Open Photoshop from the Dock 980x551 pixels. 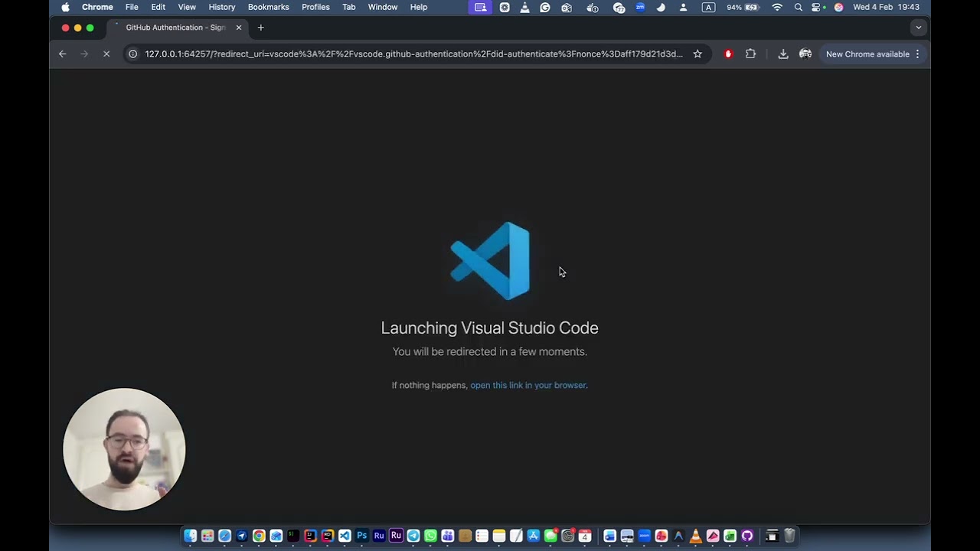coord(362,536)
